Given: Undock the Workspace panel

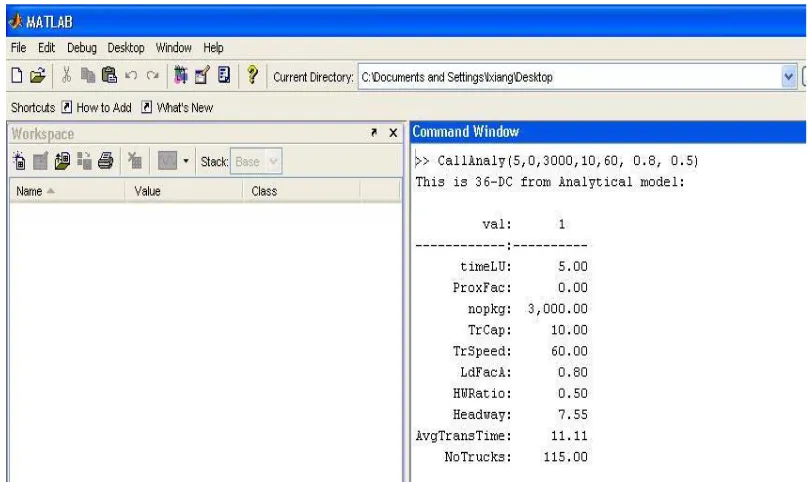Looking at the screenshot, I should [374, 133].
